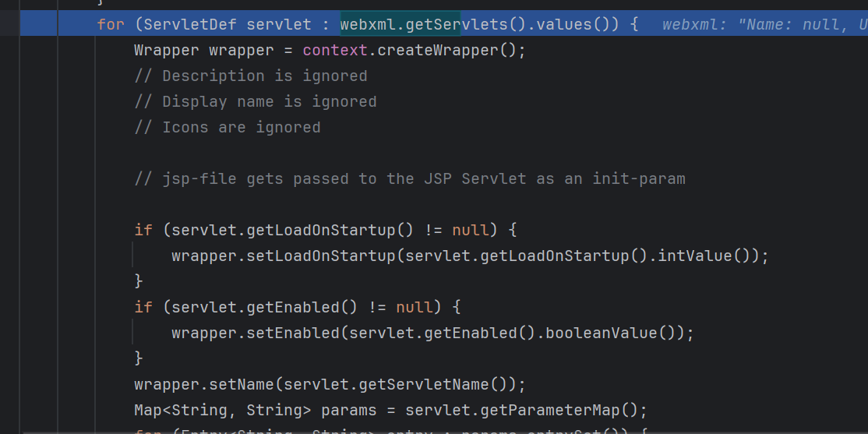
Task: Click wrapper.setLoadOnStartup method call
Action: click(x=283, y=256)
